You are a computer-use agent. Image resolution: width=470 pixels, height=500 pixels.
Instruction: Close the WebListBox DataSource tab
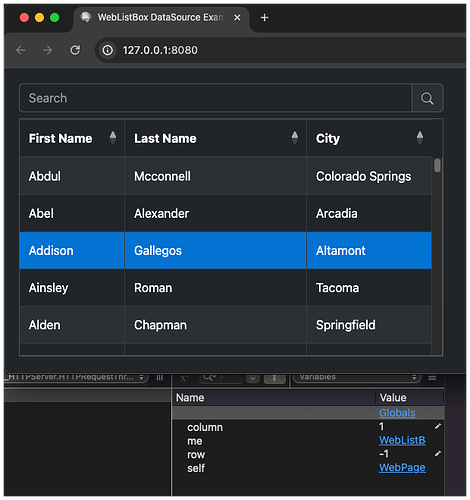[x=237, y=18]
